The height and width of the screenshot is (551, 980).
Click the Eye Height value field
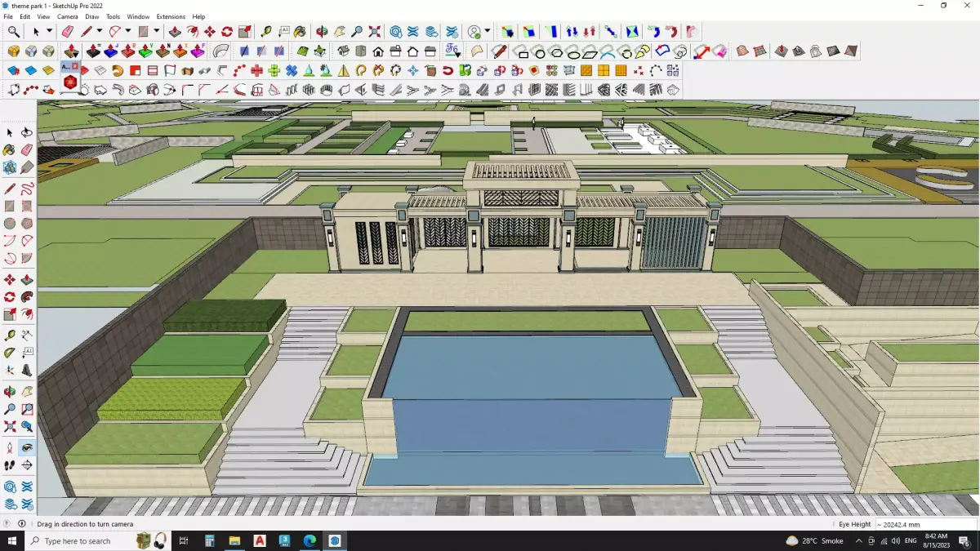click(x=924, y=524)
